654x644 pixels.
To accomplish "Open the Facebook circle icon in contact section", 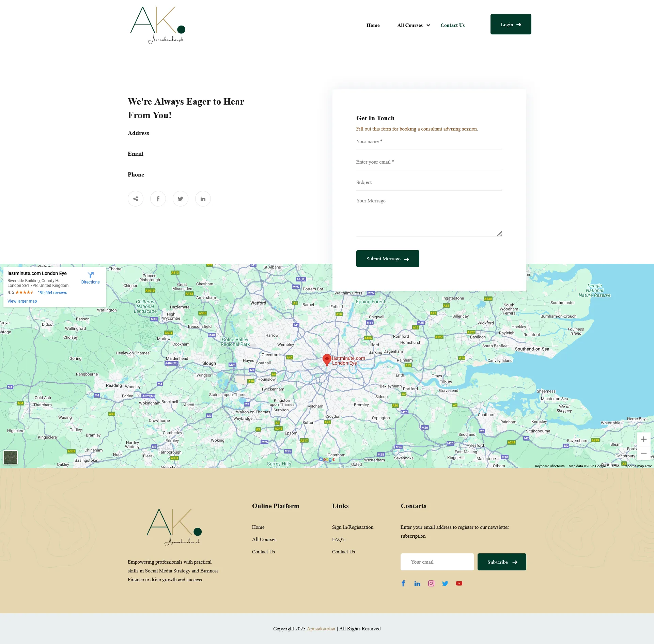I will coord(158,199).
